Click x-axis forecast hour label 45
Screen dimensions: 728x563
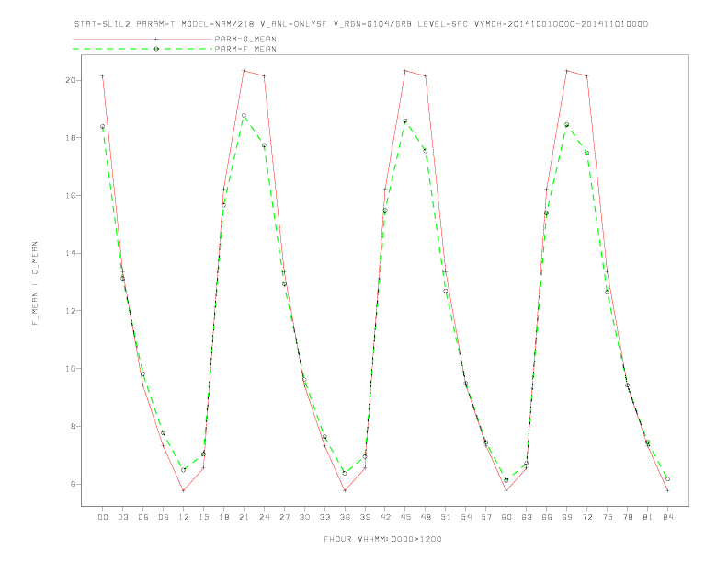(405, 517)
